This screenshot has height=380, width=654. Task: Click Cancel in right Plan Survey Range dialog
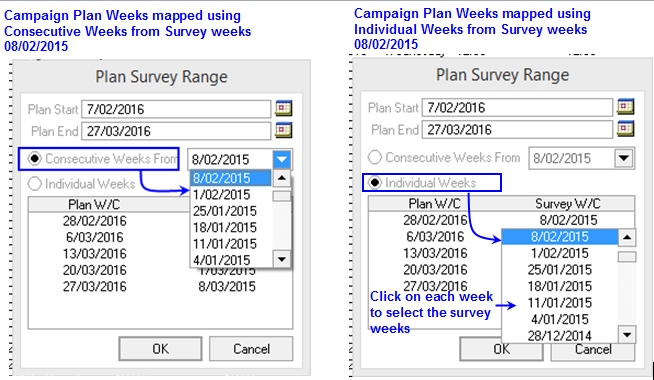[593, 351]
